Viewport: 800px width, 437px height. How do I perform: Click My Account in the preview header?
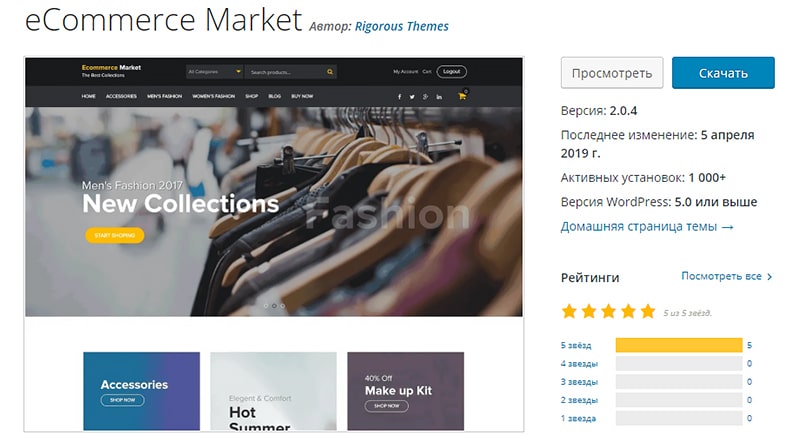[x=406, y=72]
